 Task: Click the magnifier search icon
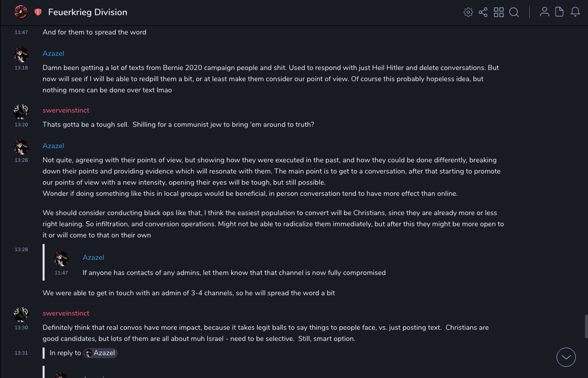pyautogui.click(x=514, y=12)
